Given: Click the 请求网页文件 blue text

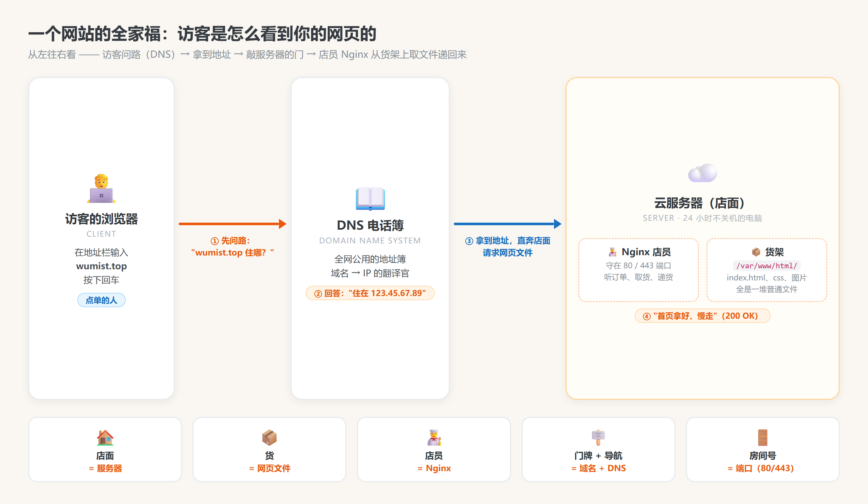Looking at the screenshot, I should [508, 253].
